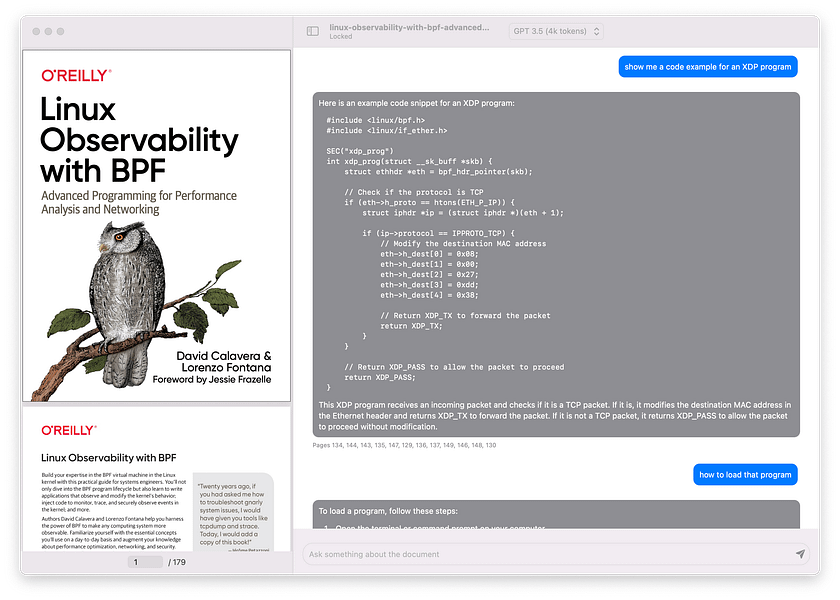Click 'Here is an example code snippet' text

[x=416, y=103]
